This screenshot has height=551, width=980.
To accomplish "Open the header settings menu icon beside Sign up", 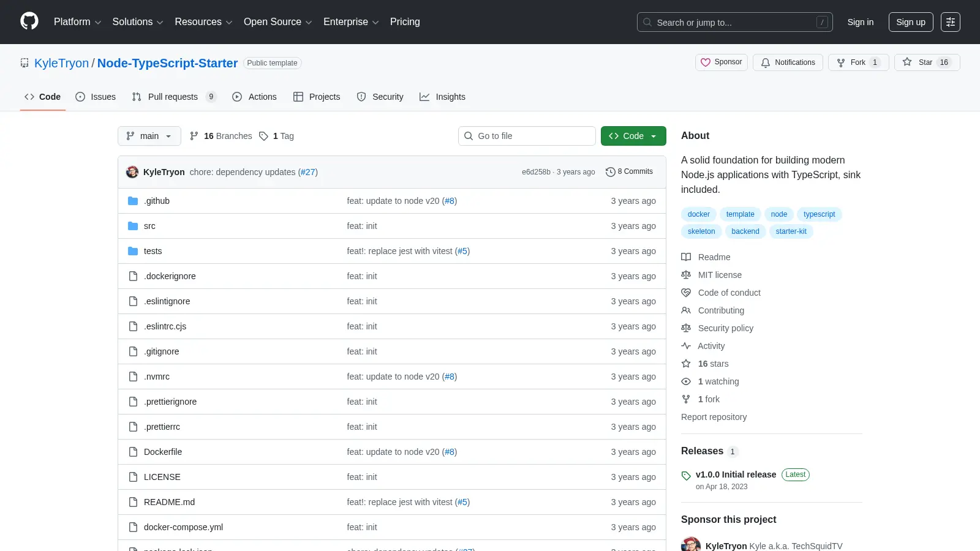I will click(951, 22).
